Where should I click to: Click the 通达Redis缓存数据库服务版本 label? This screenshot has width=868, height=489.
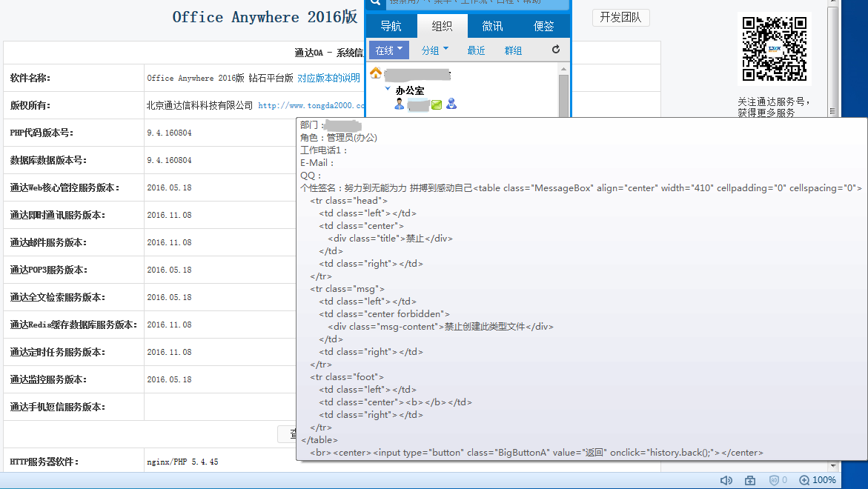click(x=73, y=325)
